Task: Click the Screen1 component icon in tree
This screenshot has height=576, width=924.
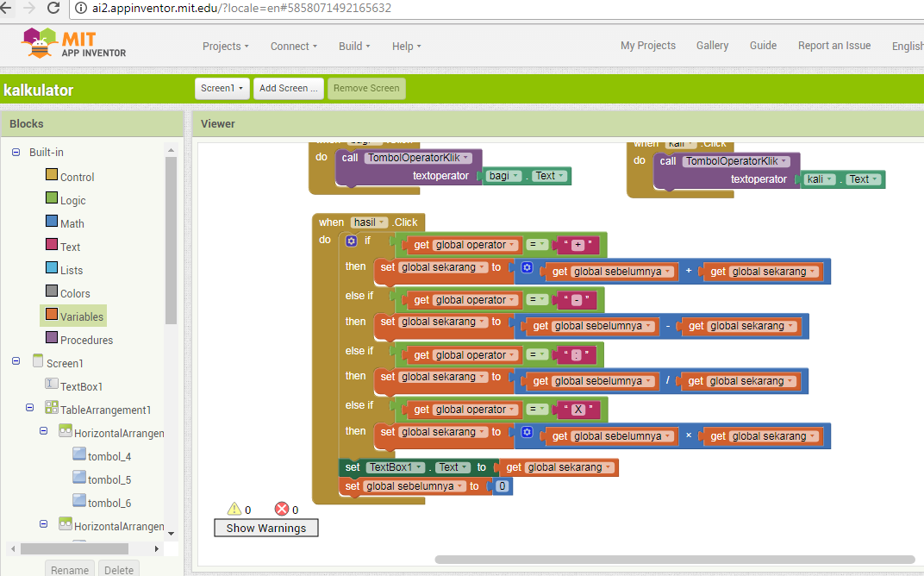Action: (38, 360)
